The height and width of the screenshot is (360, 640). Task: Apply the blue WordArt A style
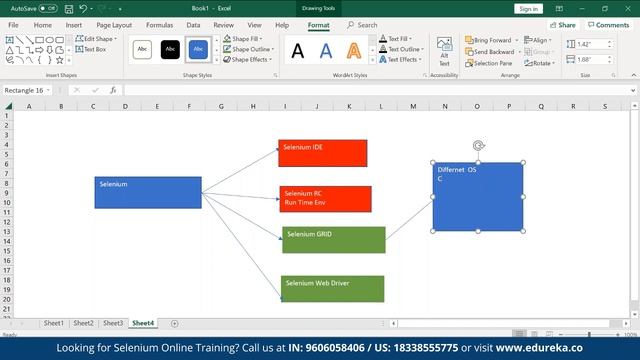[x=326, y=51]
